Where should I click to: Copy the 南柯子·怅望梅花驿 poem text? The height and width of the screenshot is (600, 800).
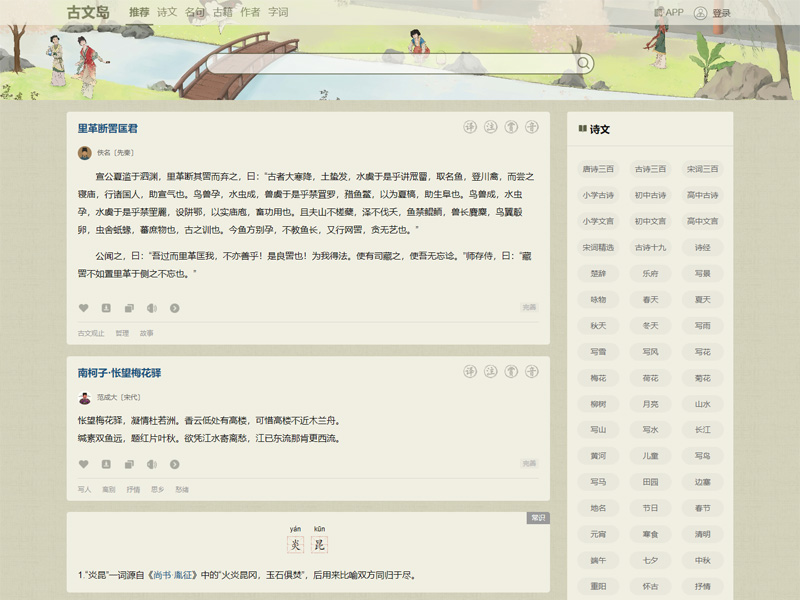pos(129,464)
